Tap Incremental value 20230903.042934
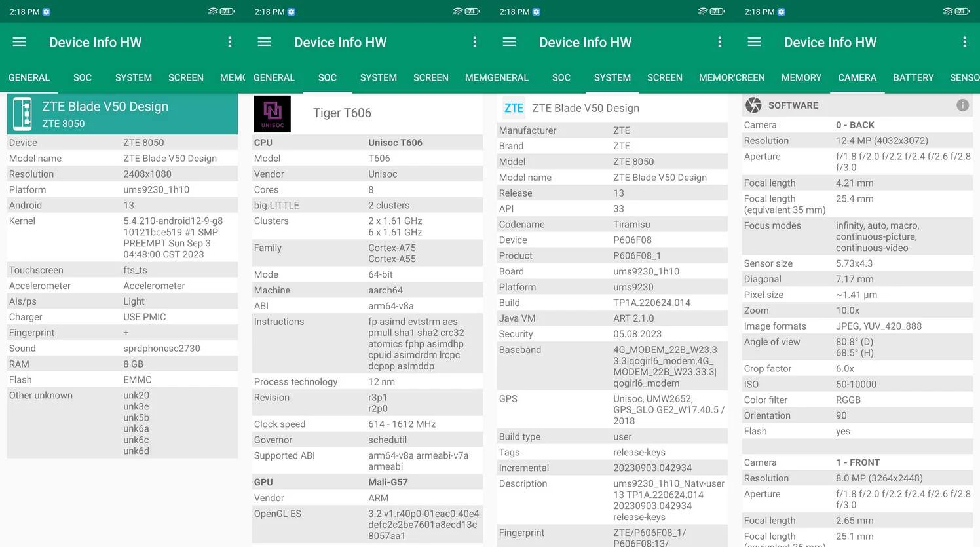The image size is (980, 547). click(x=652, y=468)
